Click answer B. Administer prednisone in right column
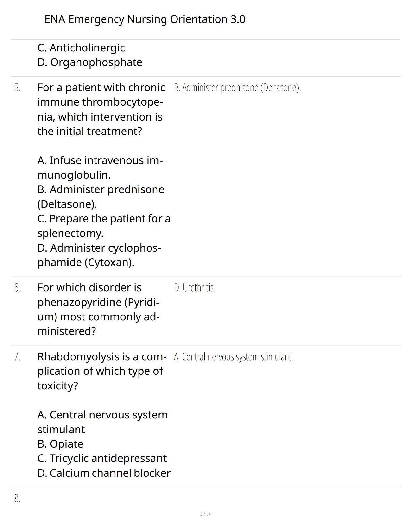The height and width of the screenshot is (532, 411). 237,88
